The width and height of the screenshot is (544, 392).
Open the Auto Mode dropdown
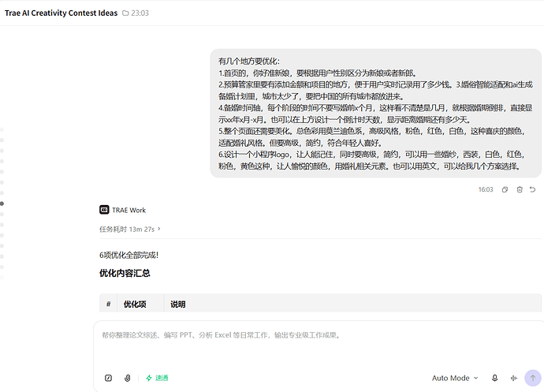coord(455,378)
